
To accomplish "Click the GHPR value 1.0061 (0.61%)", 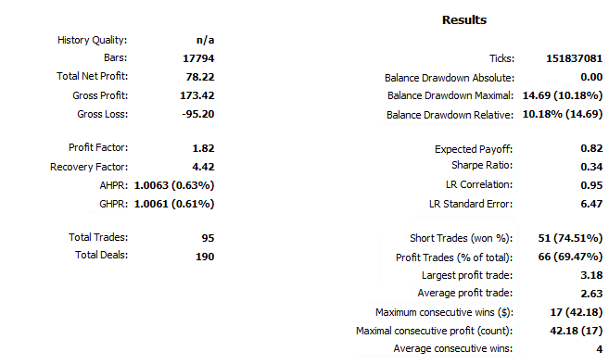I will click(174, 204).
